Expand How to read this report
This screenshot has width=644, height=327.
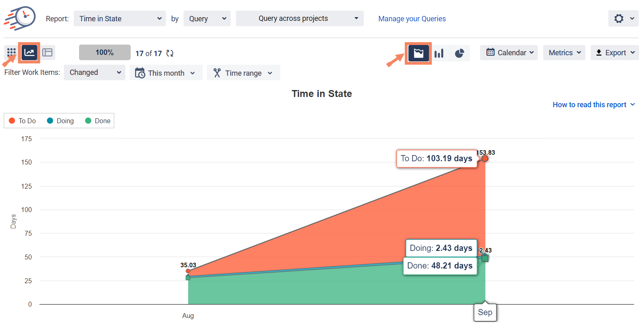pyautogui.click(x=593, y=105)
